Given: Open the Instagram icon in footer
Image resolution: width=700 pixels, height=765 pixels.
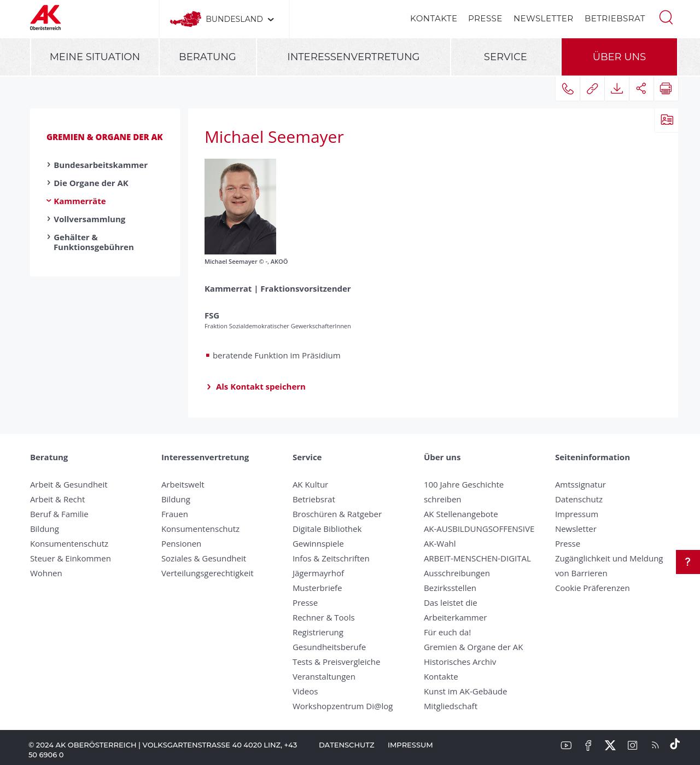Looking at the screenshot, I should click(x=633, y=745).
